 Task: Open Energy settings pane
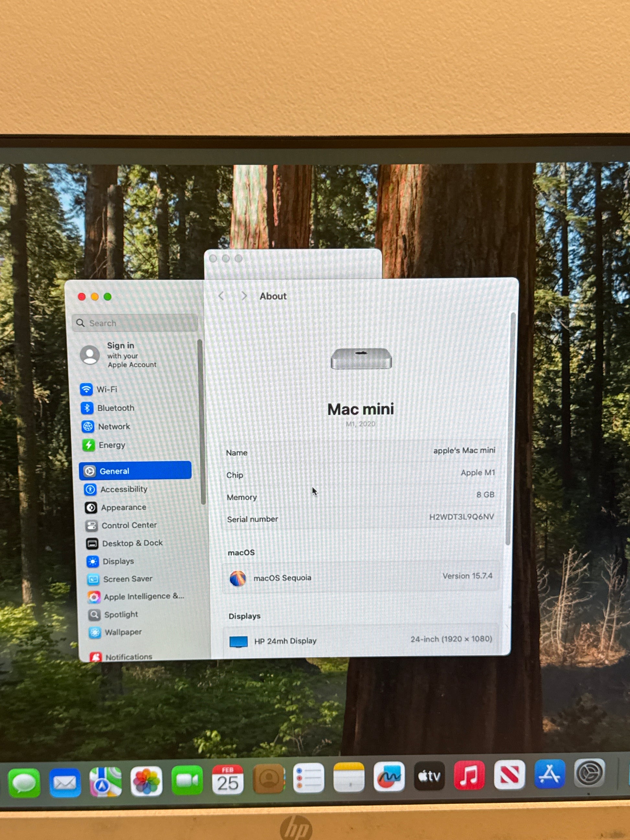(x=111, y=445)
